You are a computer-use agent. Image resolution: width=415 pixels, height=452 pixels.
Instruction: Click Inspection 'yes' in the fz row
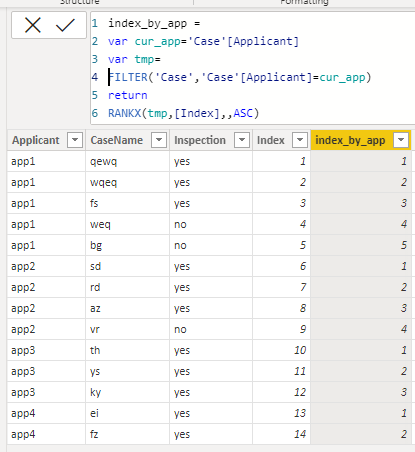click(x=211, y=434)
